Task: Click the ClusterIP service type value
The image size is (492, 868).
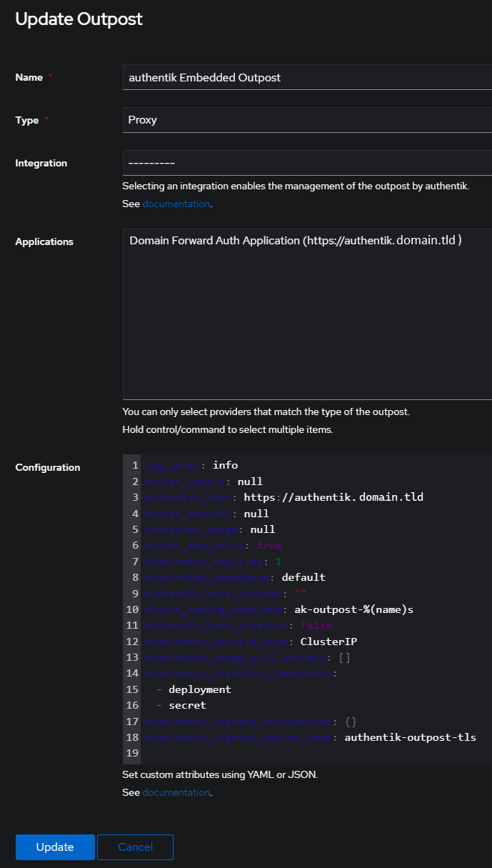Action: (329, 642)
